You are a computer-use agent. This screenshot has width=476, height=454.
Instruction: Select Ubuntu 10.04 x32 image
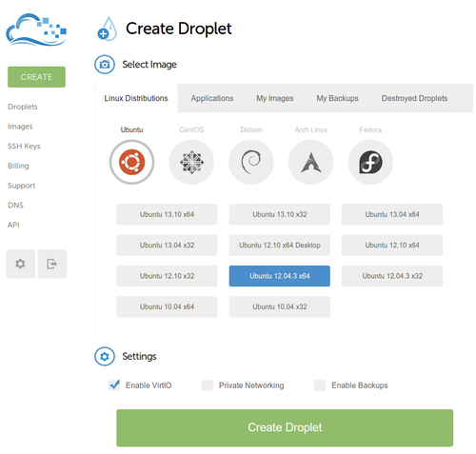[x=280, y=306]
